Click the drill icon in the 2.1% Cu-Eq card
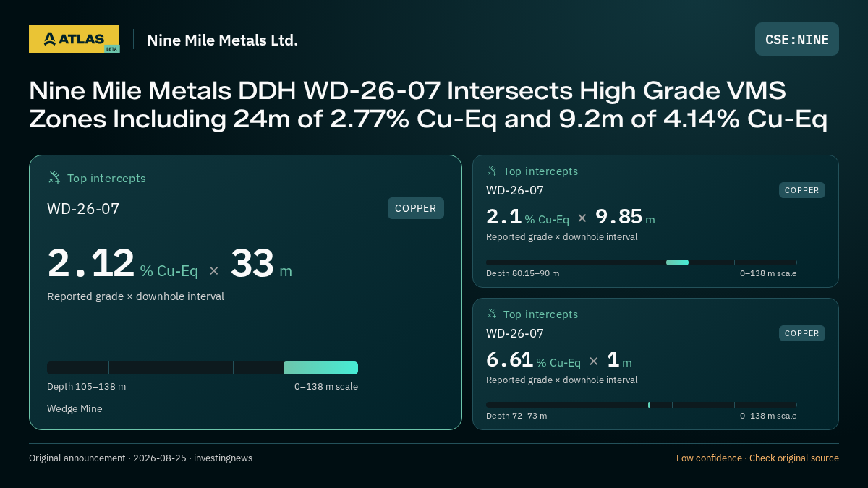 point(492,171)
